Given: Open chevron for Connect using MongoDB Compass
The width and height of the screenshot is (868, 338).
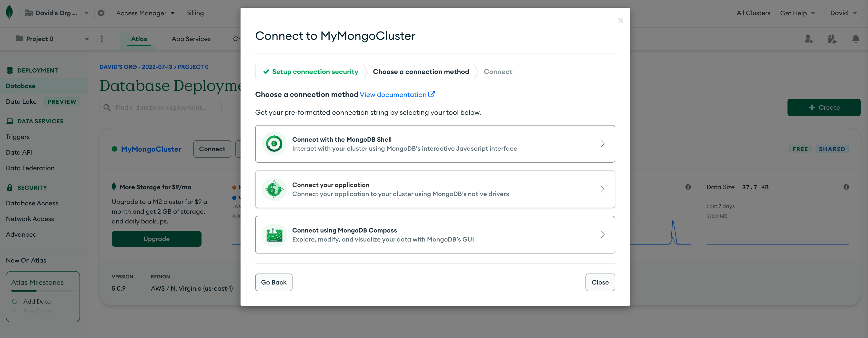Looking at the screenshot, I should coord(603,235).
